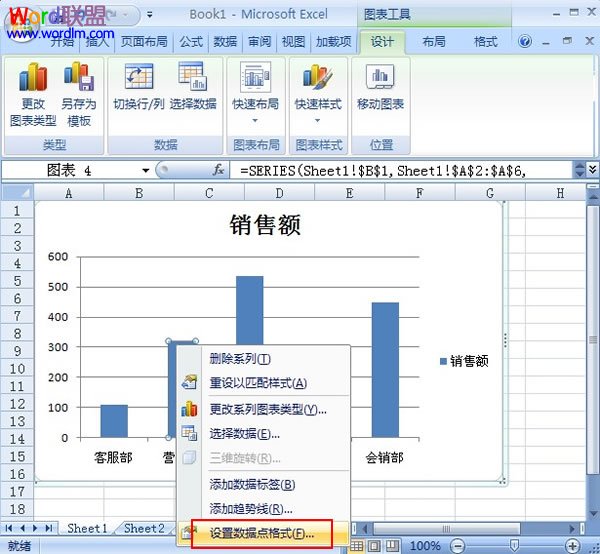Click the Select Data (选择数据) ribbon icon
This screenshot has height=554, width=600.
click(193, 76)
